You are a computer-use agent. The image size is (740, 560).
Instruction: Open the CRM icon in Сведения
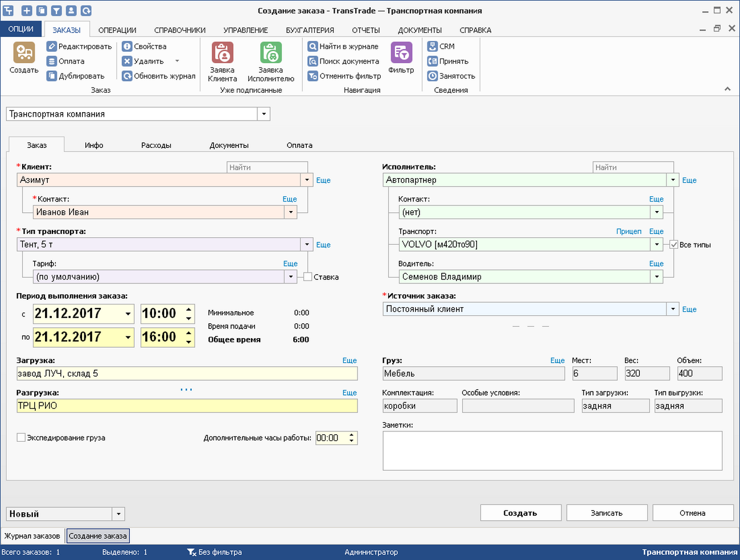coord(433,46)
